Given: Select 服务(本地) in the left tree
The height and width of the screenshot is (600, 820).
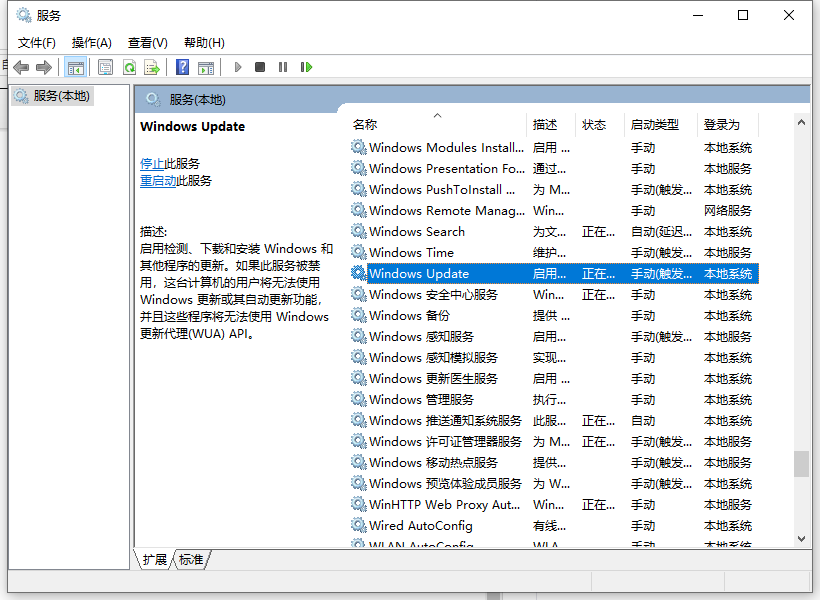Looking at the screenshot, I should click(x=60, y=96).
